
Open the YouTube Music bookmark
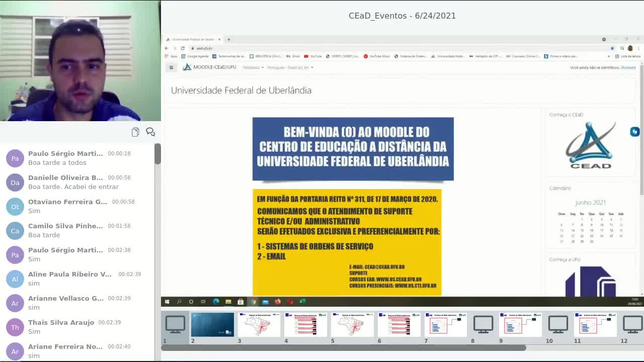coord(377,56)
